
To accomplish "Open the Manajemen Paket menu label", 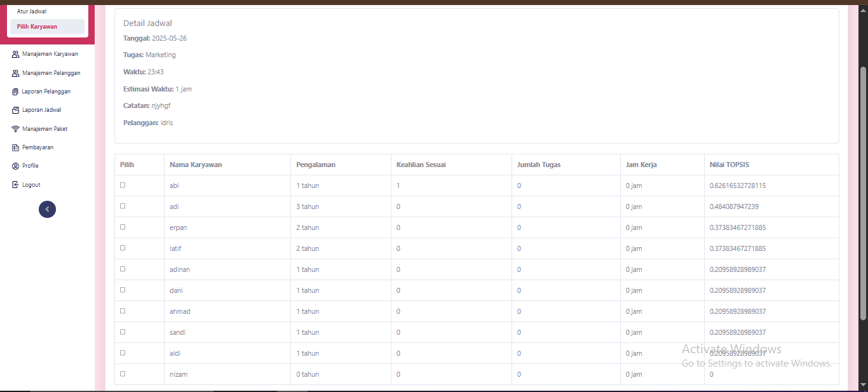I will (x=44, y=129).
